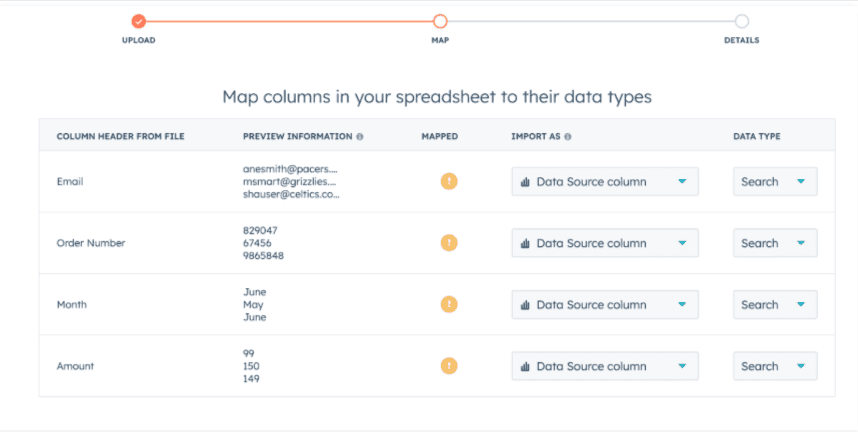Open Data Type Search dropdown for Email
Image resolution: width=858 pixels, height=432 pixels.
tap(774, 182)
